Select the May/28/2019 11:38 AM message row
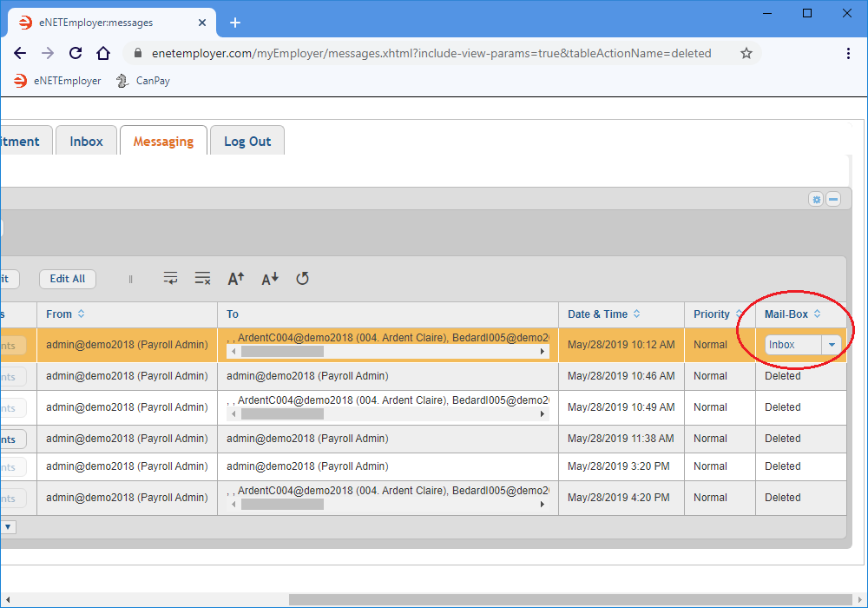The image size is (868, 608). pos(621,439)
